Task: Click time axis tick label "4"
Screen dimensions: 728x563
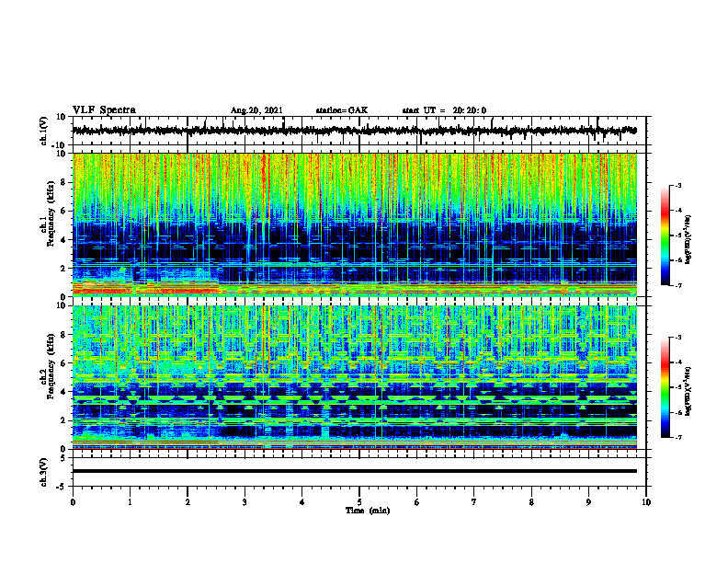Action: [x=301, y=502]
